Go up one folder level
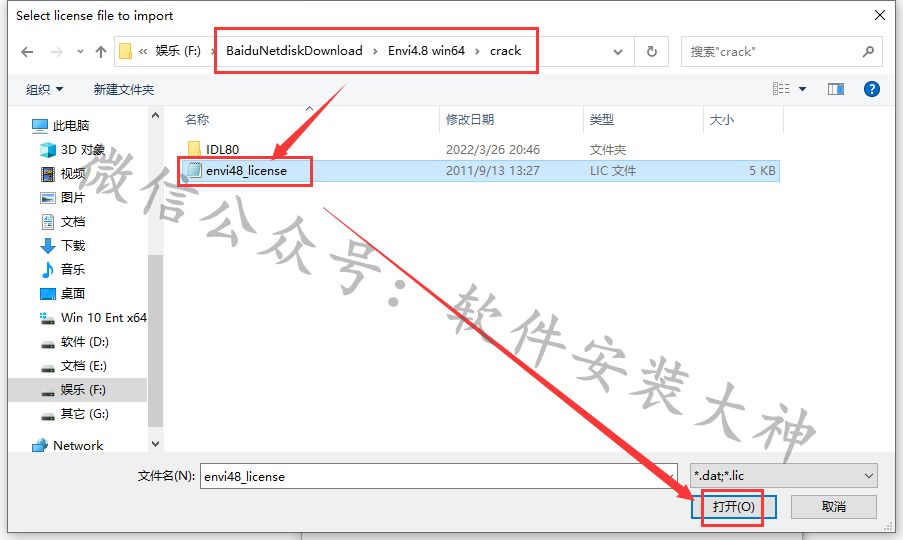The width and height of the screenshot is (903, 540). (x=101, y=52)
